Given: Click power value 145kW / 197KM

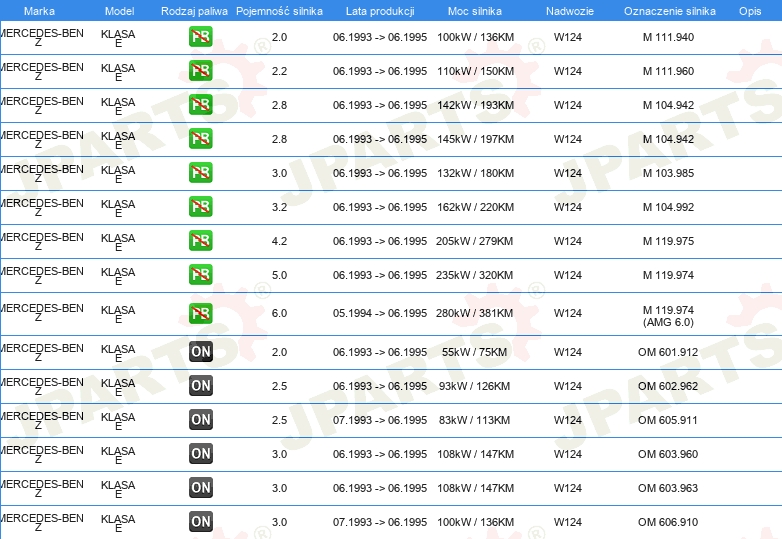Looking at the screenshot, I should pyautogui.click(x=475, y=139).
